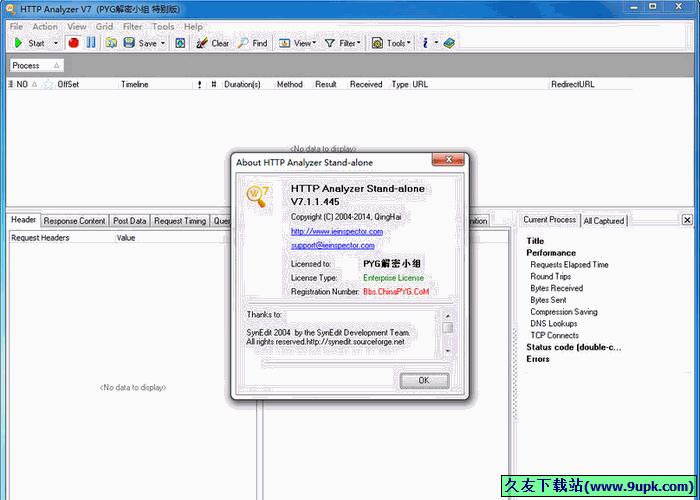Open the File menu
The image size is (700, 500).
tap(17, 27)
